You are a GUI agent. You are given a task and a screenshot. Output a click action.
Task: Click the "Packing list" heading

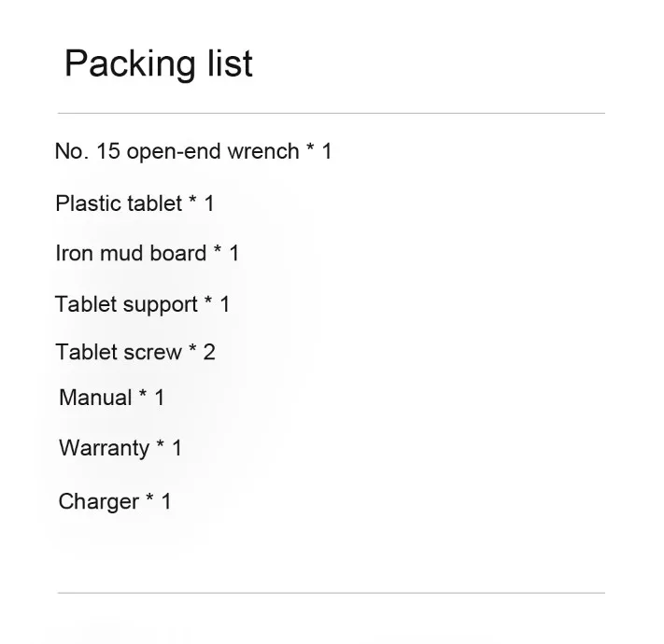(x=158, y=64)
